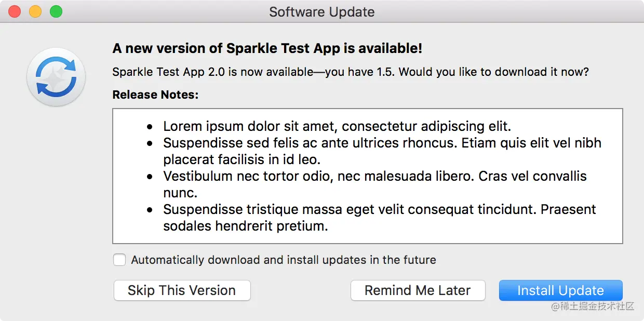
Task: Click the "Vestibulum nec tortor odio" note
Action: (375, 184)
